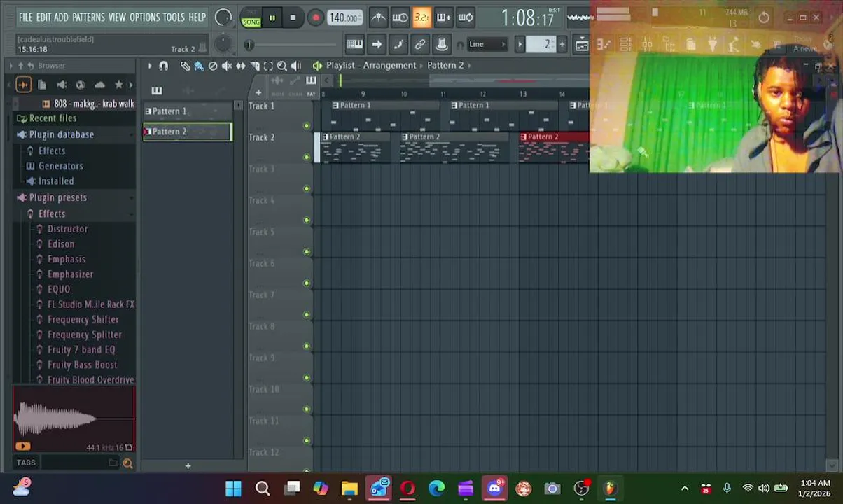Open the HELP menu
The image size is (843, 504).
click(x=197, y=17)
